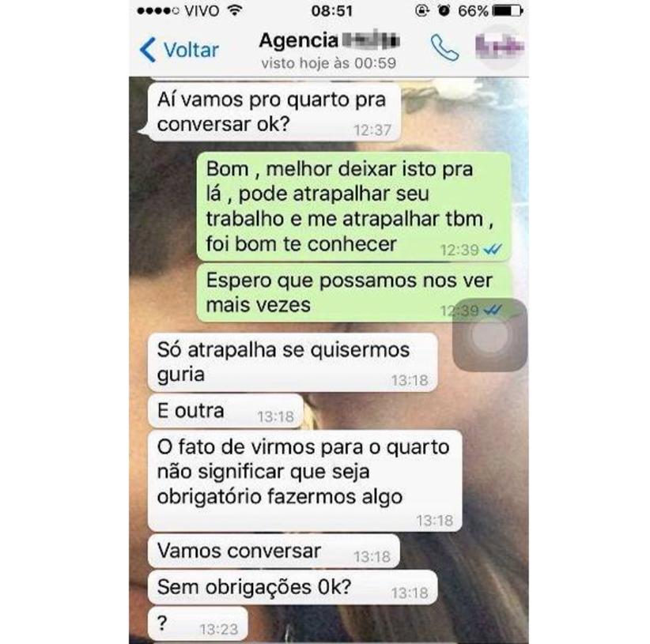Select the 'Vamos conversar' message bubble
Viewport: 650px width, 644px height.
(274, 552)
